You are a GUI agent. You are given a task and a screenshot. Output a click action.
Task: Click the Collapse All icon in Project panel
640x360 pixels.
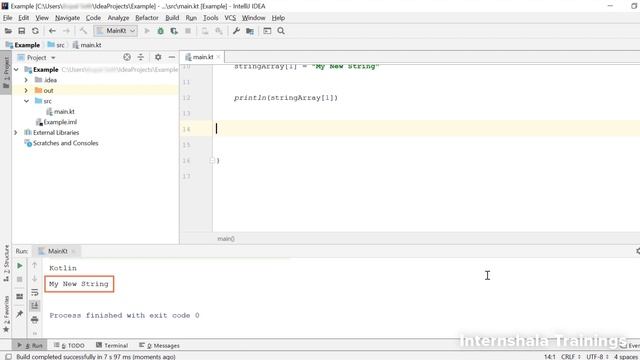pyautogui.click(x=141, y=57)
